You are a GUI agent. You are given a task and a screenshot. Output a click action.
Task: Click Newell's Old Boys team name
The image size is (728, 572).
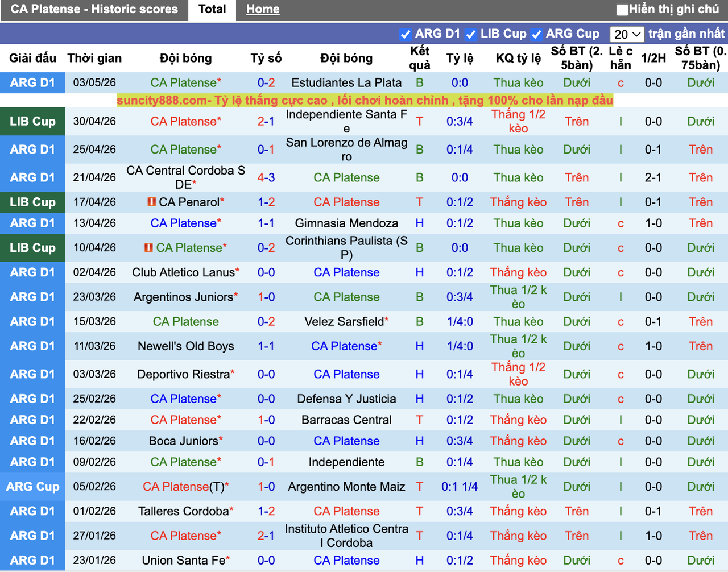186,346
